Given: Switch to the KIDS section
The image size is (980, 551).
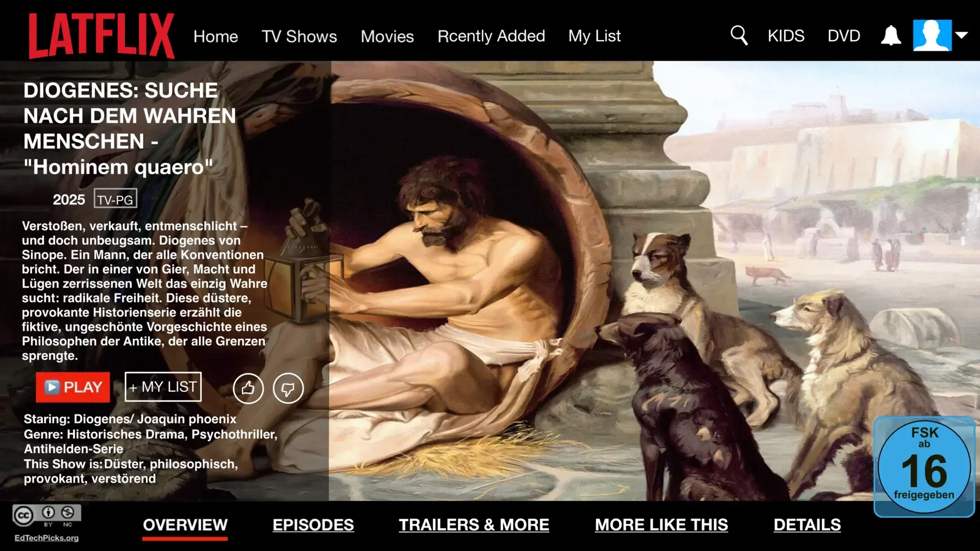Looking at the screenshot, I should point(786,36).
